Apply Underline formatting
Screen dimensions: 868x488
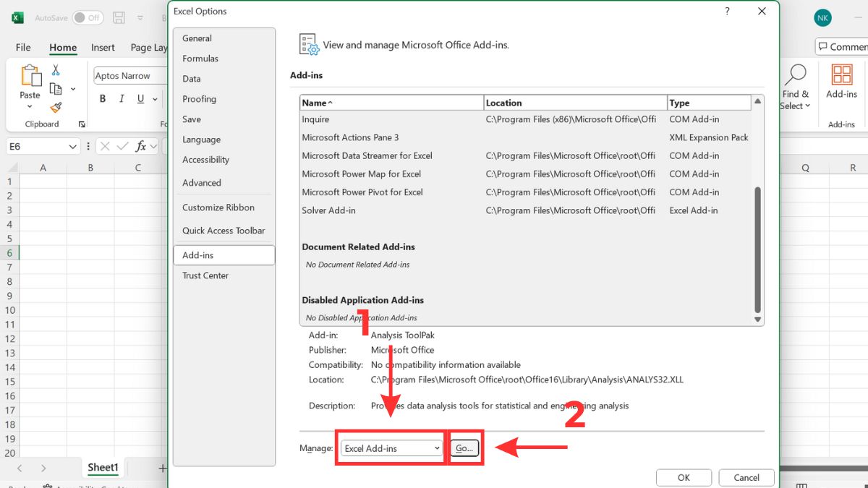click(x=140, y=99)
